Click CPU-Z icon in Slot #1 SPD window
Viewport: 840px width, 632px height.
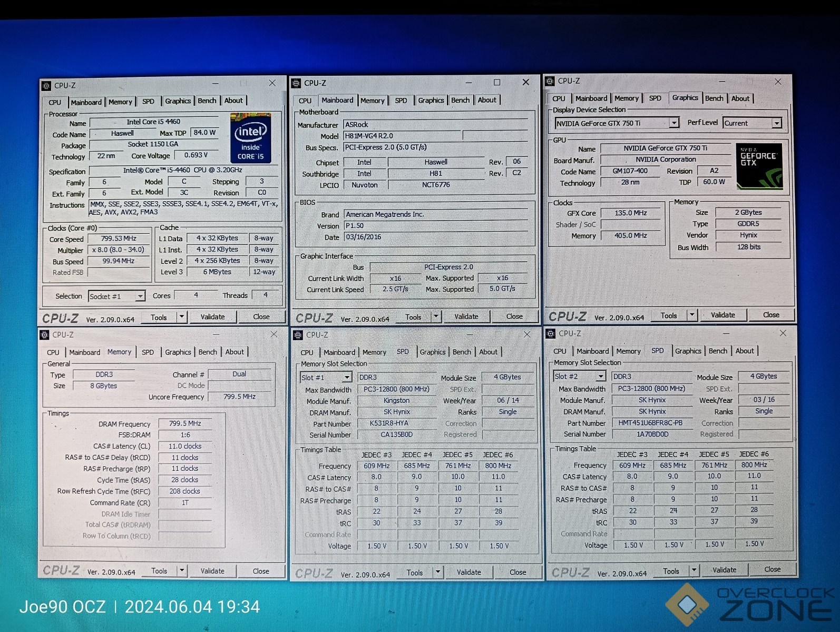point(298,335)
